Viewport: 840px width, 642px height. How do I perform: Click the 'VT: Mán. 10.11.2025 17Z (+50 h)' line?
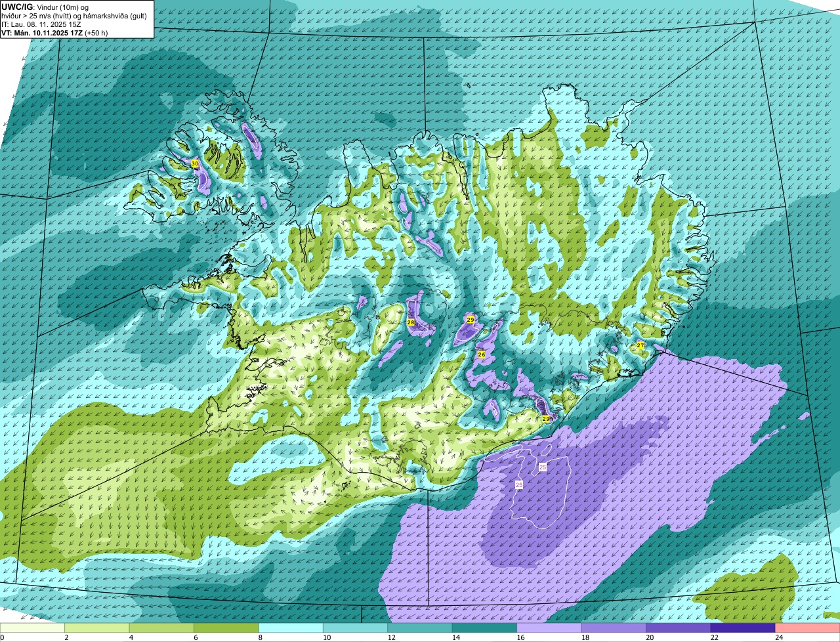54,33
